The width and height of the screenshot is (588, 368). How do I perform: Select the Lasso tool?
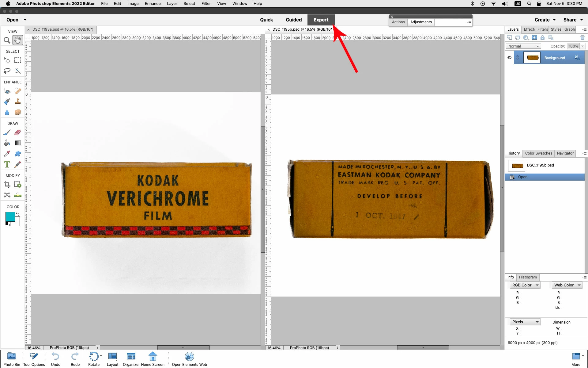pyautogui.click(x=7, y=71)
